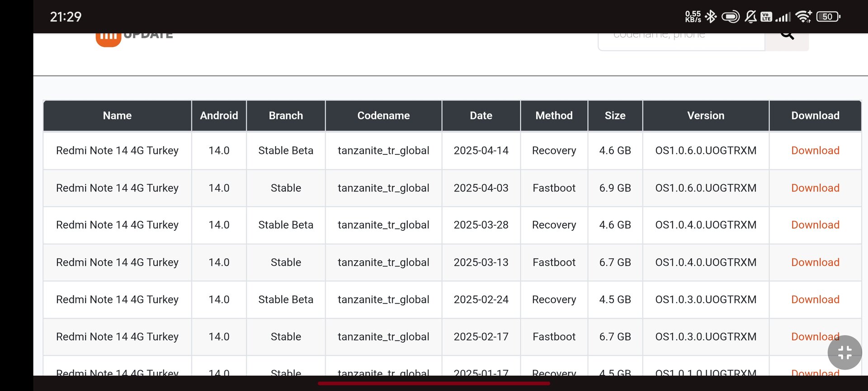Select the date cell 2025-03-28

tap(481, 225)
